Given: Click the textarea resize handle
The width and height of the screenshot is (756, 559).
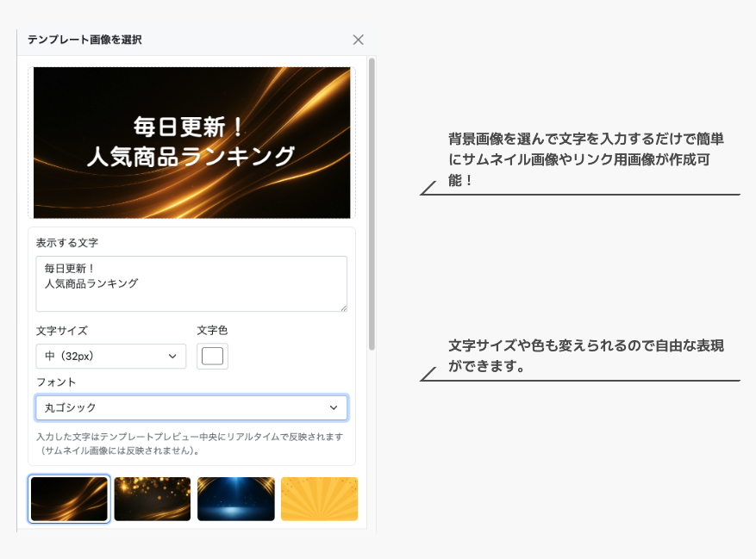Looking at the screenshot, I should [344, 309].
